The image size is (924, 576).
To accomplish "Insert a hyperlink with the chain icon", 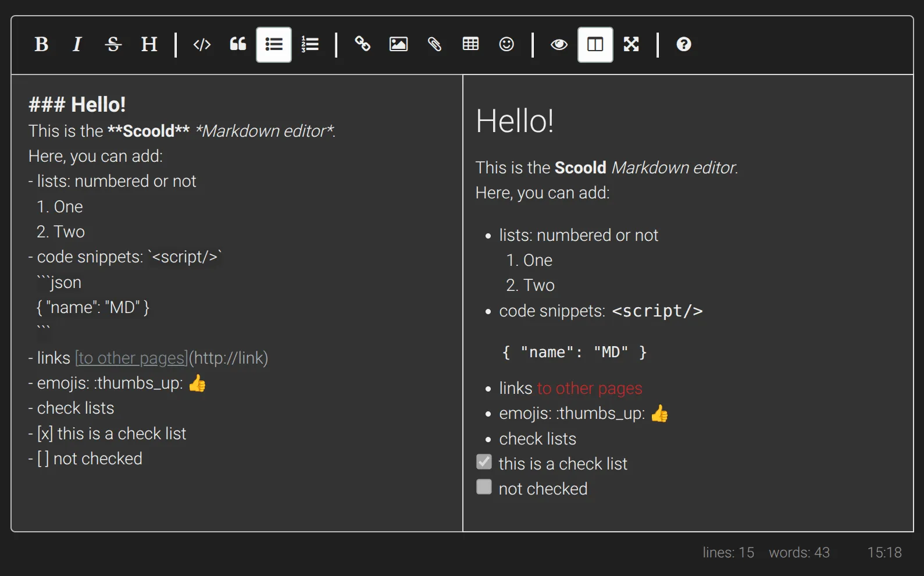I will [x=362, y=44].
